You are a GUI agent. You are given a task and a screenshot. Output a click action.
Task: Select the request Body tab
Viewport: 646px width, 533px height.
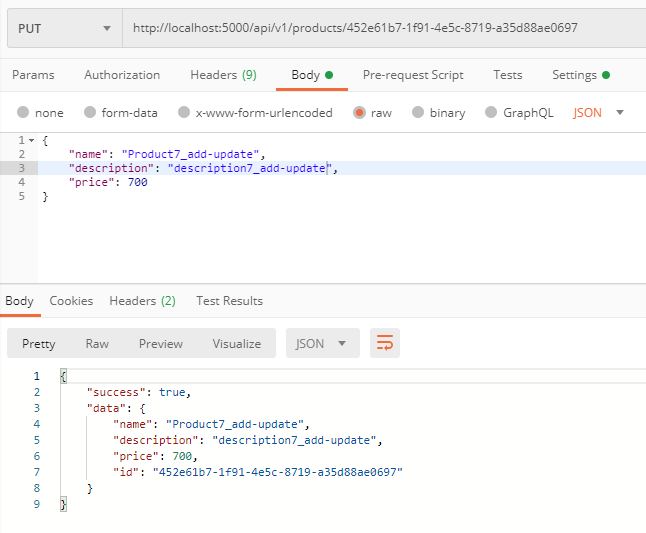pyautogui.click(x=312, y=75)
